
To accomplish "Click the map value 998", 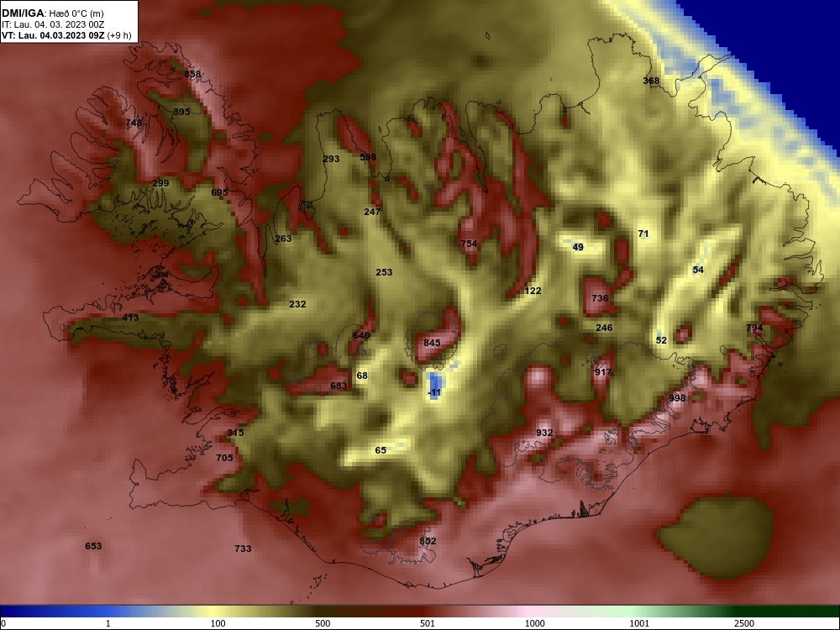I will 677,398.
